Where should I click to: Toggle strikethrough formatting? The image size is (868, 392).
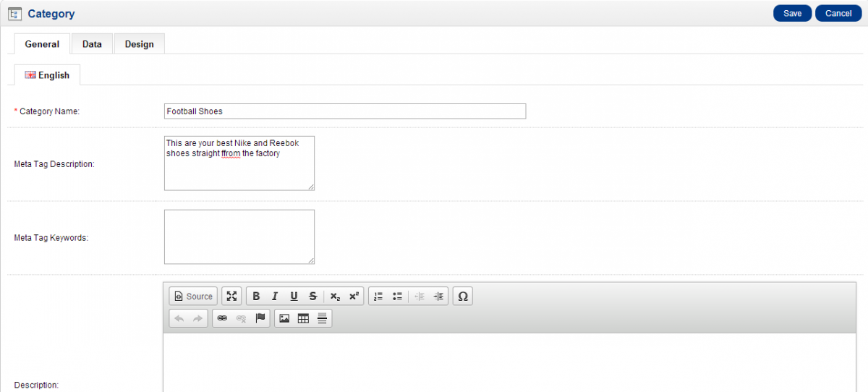[x=312, y=296]
